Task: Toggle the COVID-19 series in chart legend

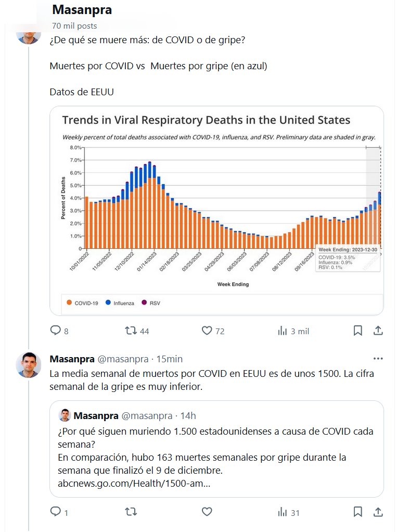Action: click(82, 302)
